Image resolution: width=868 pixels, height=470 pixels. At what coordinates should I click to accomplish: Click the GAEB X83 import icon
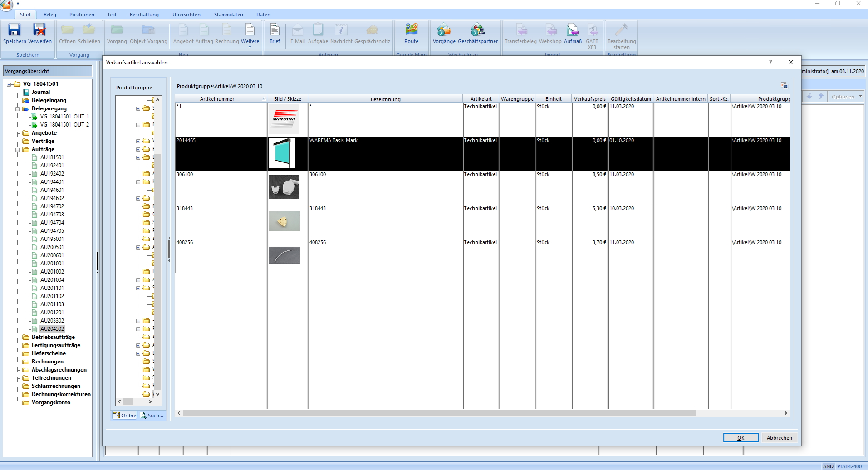[x=592, y=30]
